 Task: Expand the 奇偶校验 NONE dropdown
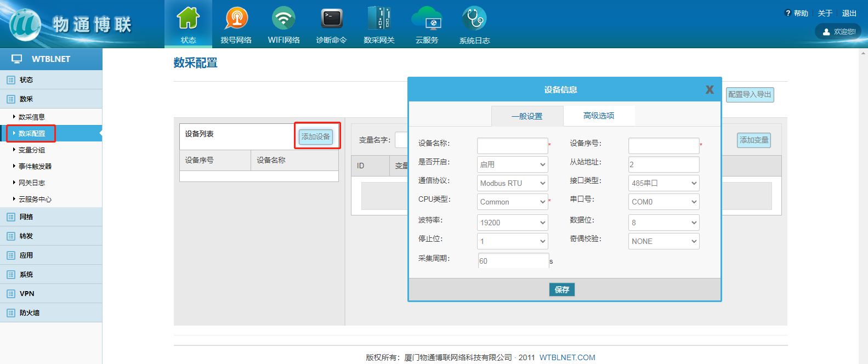click(x=663, y=241)
